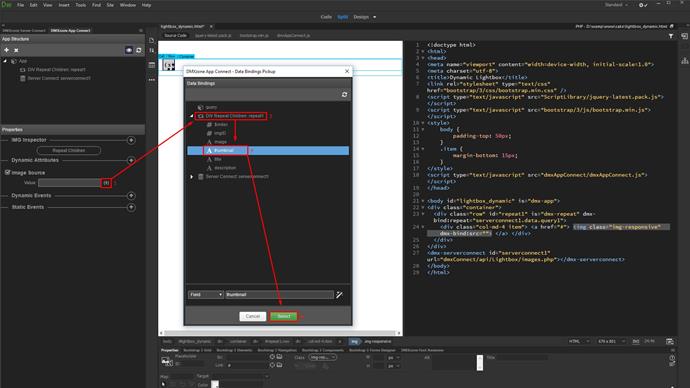The width and height of the screenshot is (690, 388).
Task: Open the Color swatch in the Properties panel
Action: pos(215,384)
